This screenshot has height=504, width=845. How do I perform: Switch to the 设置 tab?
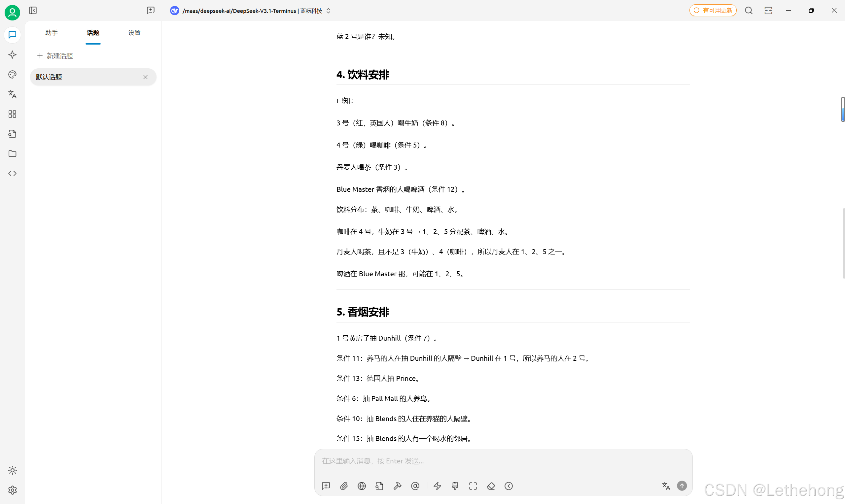pyautogui.click(x=134, y=33)
